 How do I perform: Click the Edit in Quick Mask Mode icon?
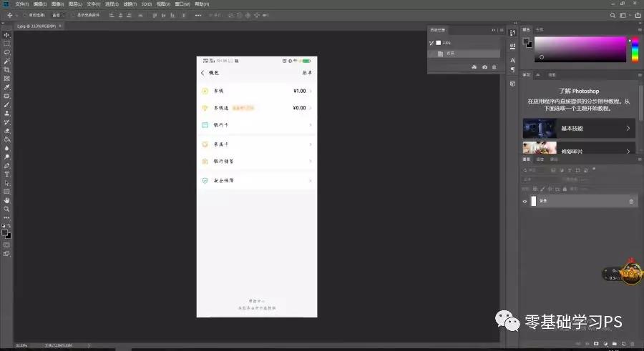coord(6,245)
